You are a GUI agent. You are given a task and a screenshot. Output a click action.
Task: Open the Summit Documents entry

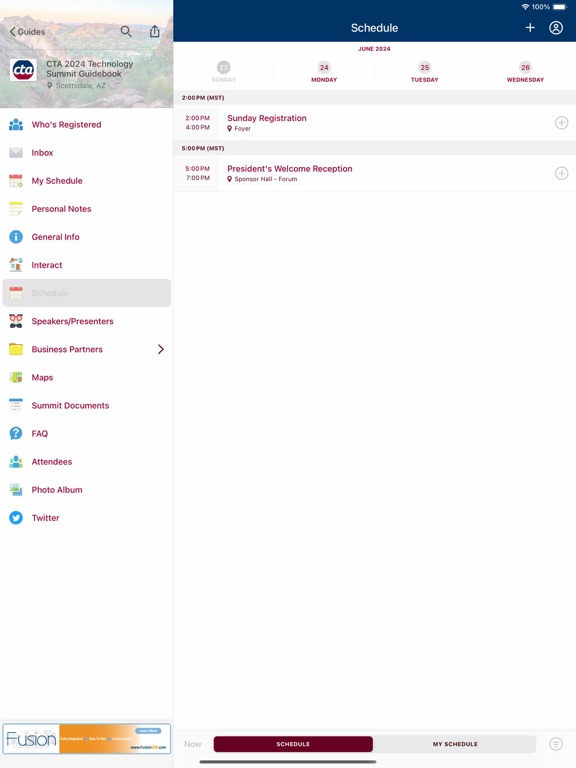(x=87, y=406)
